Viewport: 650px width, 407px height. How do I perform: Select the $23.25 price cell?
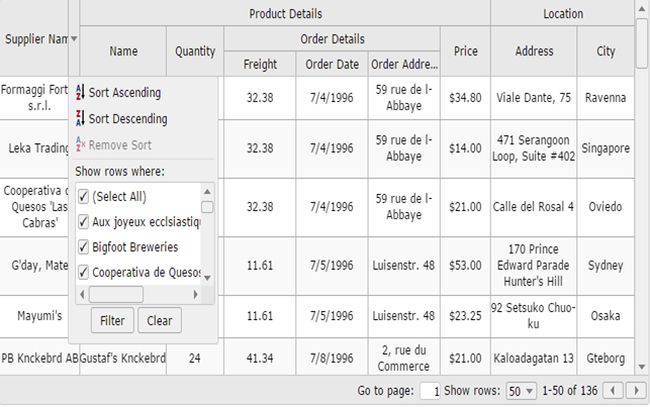466,316
